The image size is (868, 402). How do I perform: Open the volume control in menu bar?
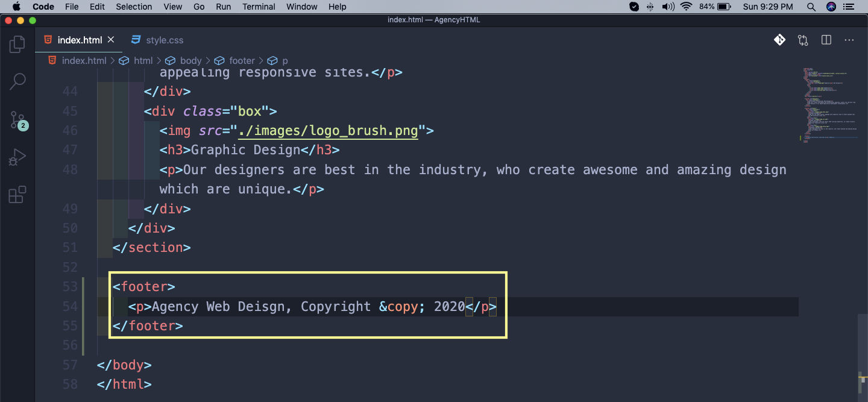(668, 7)
